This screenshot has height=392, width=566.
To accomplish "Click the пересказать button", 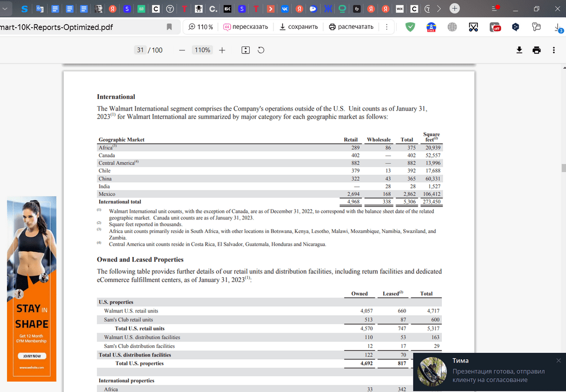I will [245, 27].
